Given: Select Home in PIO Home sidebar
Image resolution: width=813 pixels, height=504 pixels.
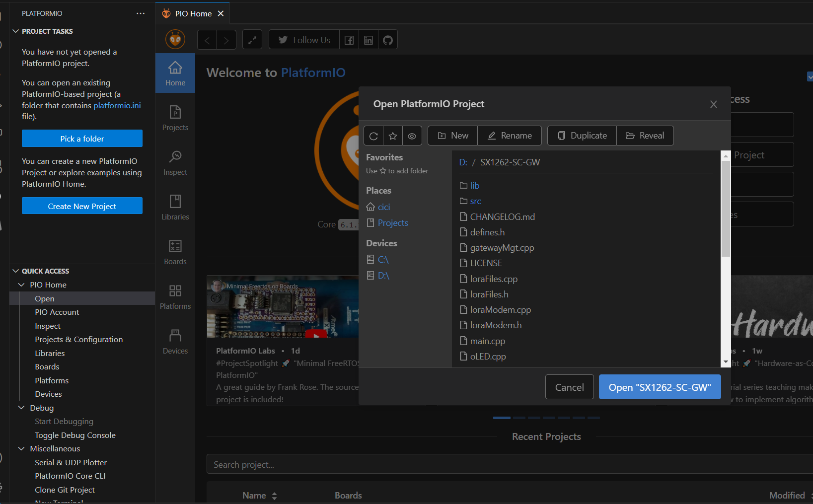Looking at the screenshot, I should pos(175,73).
